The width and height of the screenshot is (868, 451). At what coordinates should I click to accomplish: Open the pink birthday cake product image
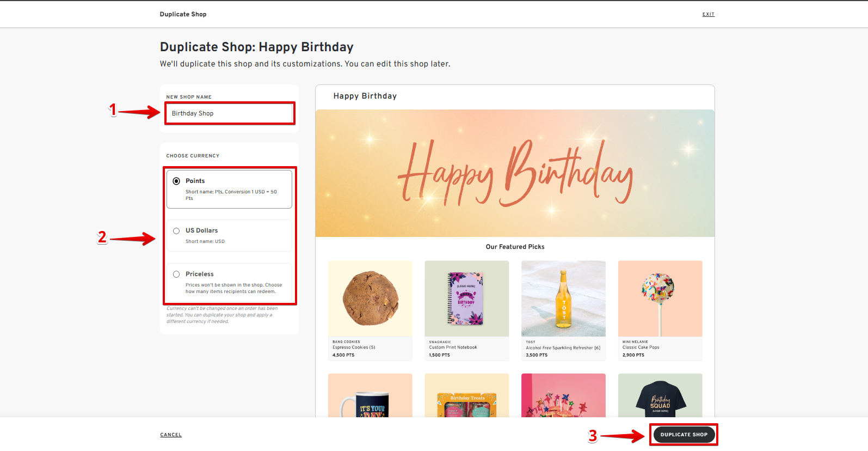click(563, 396)
